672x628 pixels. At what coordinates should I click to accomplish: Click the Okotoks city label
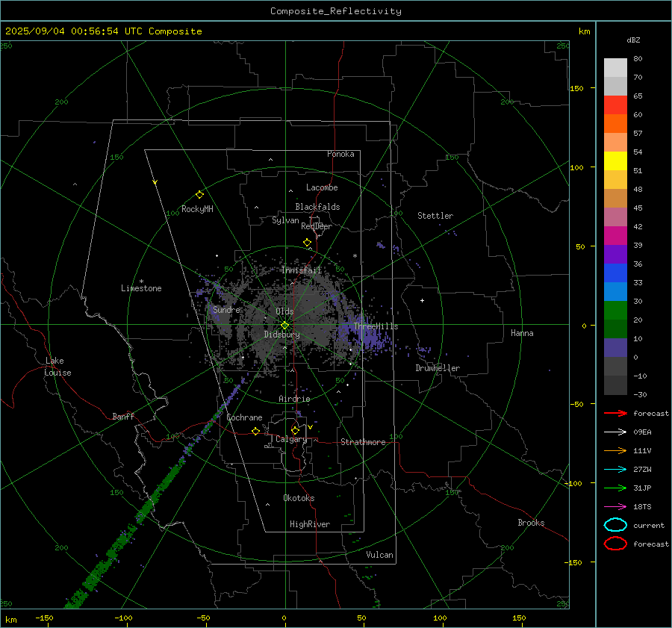coord(299,498)
